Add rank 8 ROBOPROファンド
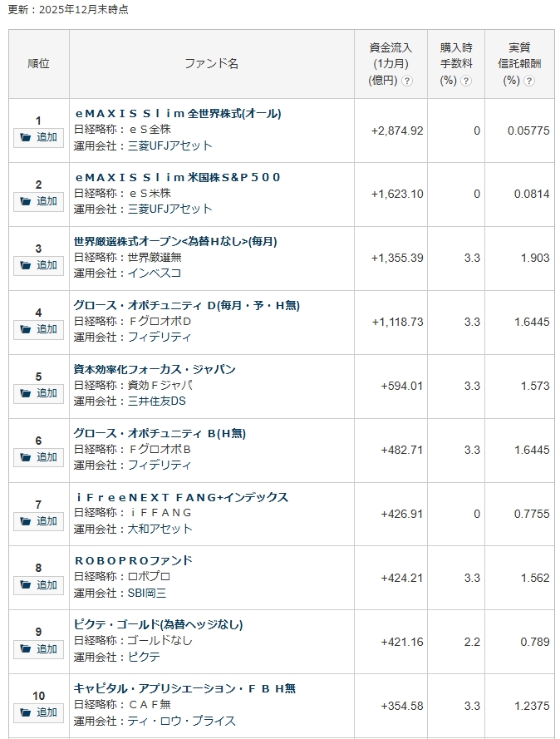Screen dimensions: 560x739 38,585
